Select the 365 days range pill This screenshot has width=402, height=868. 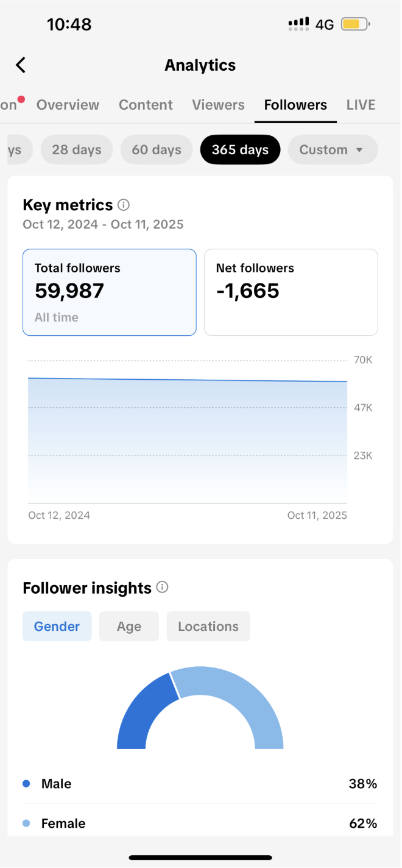click(x=240, y=150)
